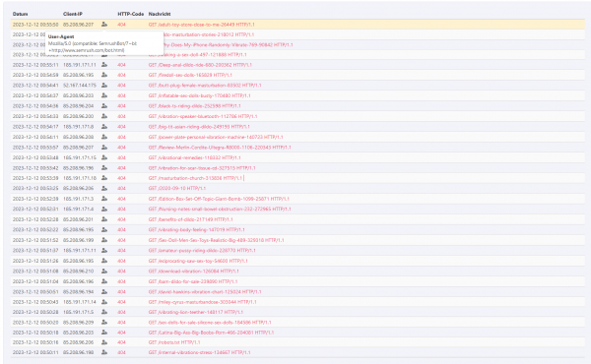Click the Datum column header
The width and height of the screenshot is (591, 364).
click(20, 14)
